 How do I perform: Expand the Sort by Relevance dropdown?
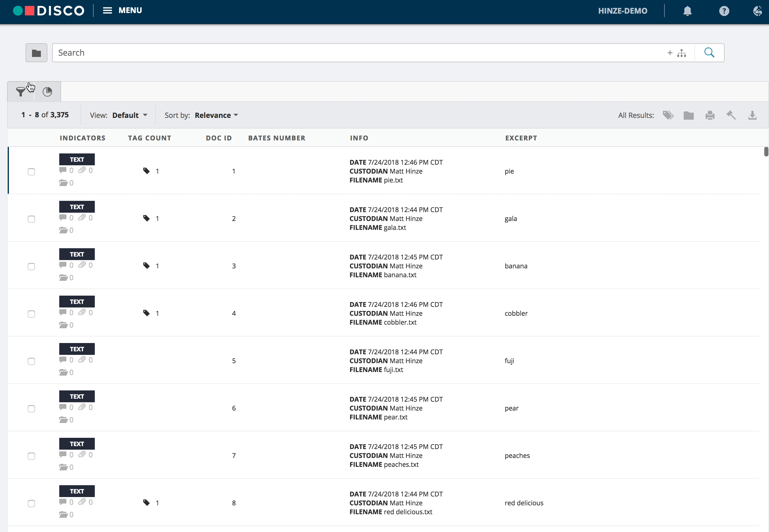coord(216,115)
